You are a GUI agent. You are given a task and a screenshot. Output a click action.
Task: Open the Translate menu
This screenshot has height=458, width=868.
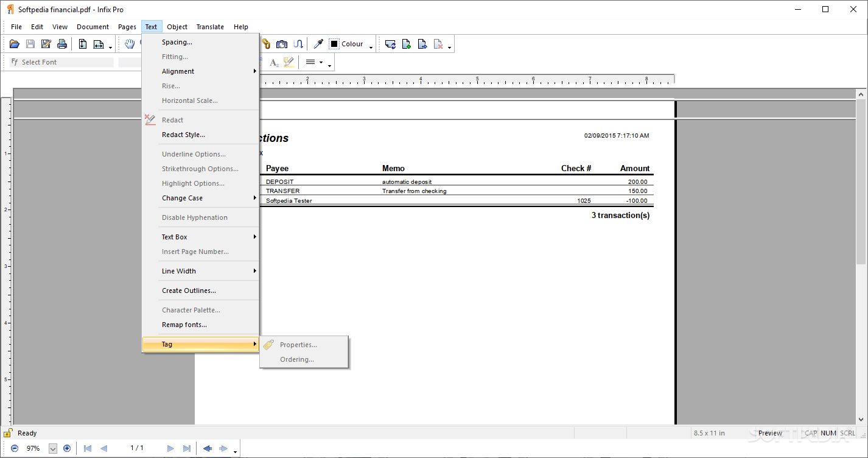point(210,27)
